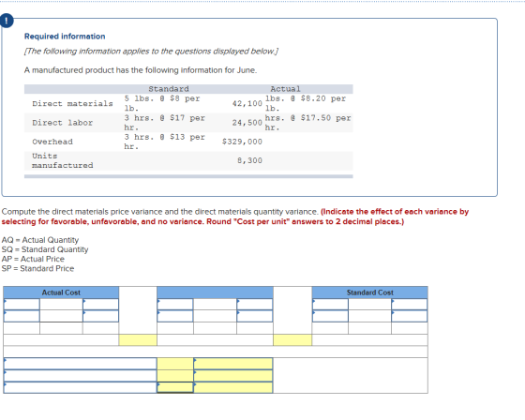Open second-row right dropdown under Standard Cost
This screenshot has height=420, width=525.
pyautogui.click(x=410, y=316)
